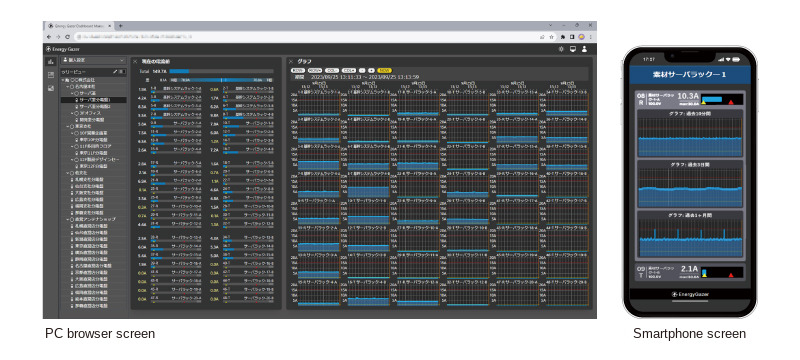Click the browser profile avatar
The height and width of the screenshot is (360, 800).
point(582,37)
